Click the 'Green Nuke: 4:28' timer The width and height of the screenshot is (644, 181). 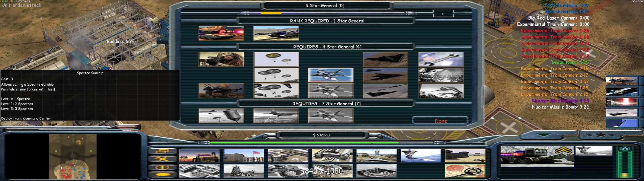(570, 62)
